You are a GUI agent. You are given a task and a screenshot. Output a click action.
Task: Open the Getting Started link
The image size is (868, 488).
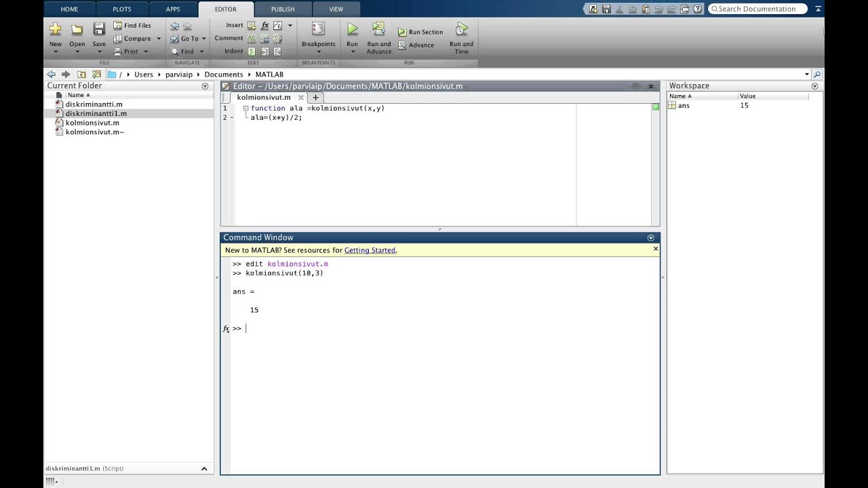370,250
